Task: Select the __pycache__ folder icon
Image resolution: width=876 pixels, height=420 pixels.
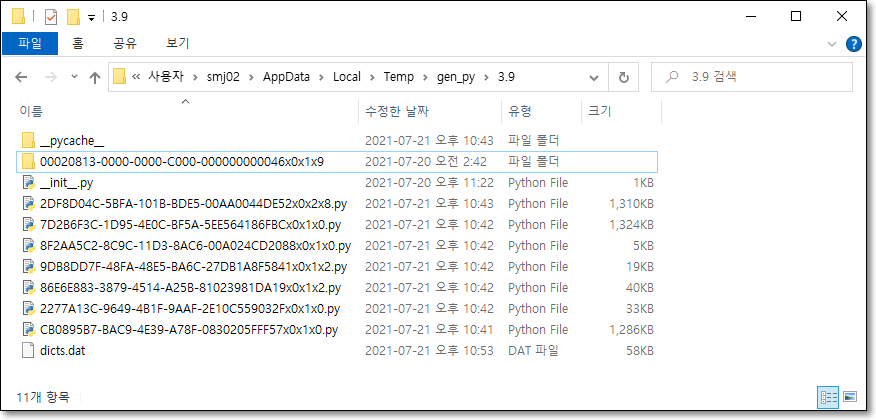Action: [28, 140]
